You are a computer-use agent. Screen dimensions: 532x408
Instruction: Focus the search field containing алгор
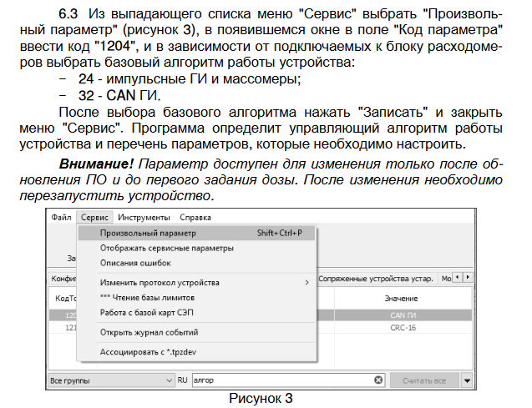288,380
